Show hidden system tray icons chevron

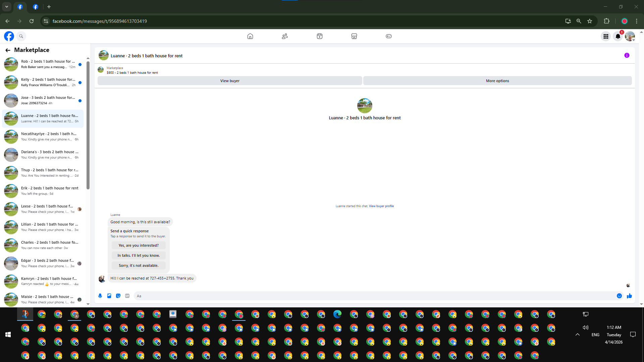(577, 335)
